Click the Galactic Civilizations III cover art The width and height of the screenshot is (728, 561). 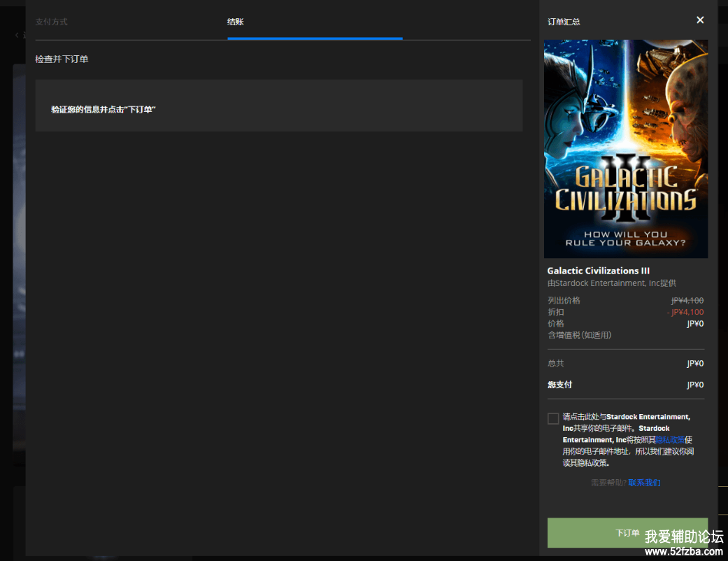click(626, 148)
